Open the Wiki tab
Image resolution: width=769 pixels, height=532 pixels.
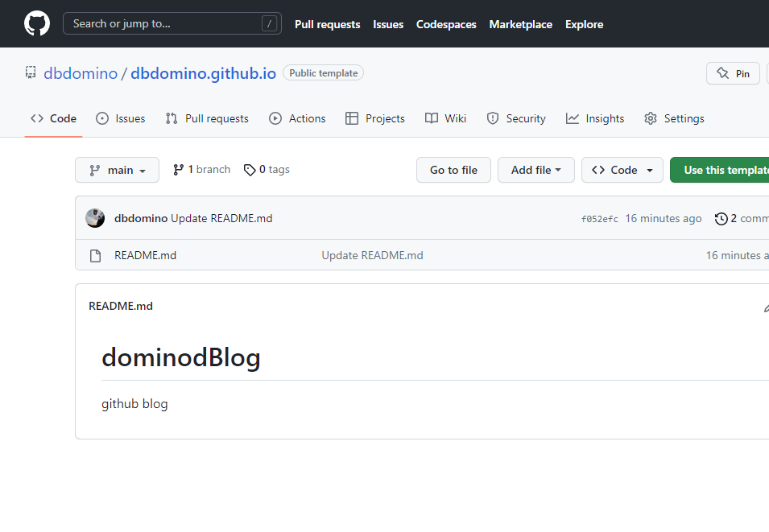(445, 118)
